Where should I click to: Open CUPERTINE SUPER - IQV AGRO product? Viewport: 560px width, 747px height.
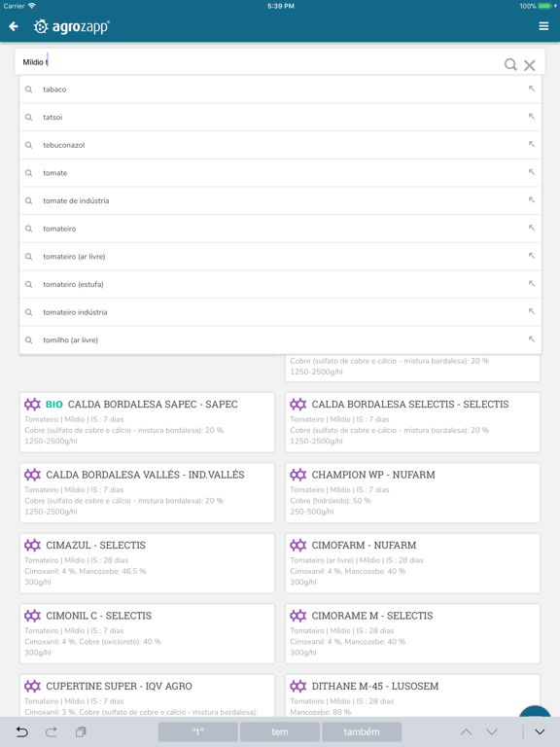[147, 695]
